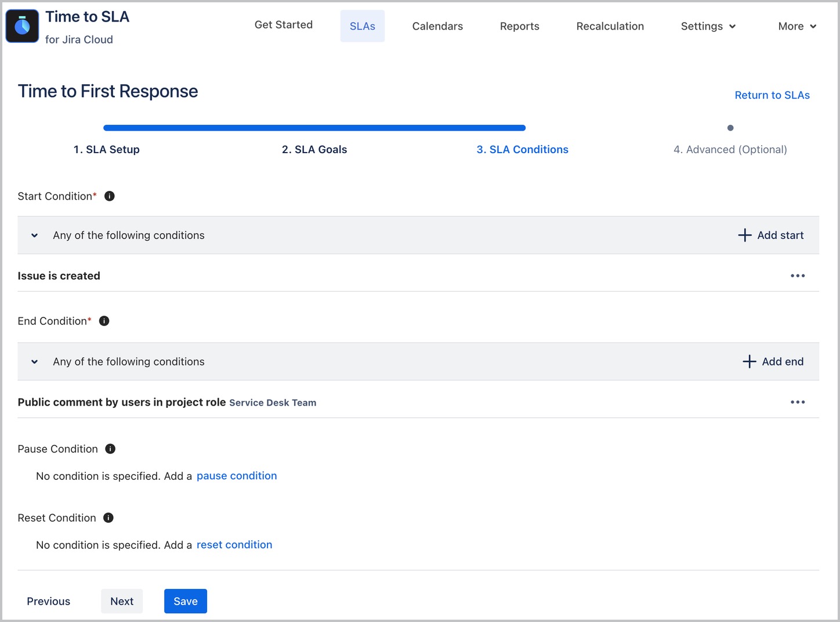Open the More dropdown menu

pyautogui.click(x=796, y=26)
